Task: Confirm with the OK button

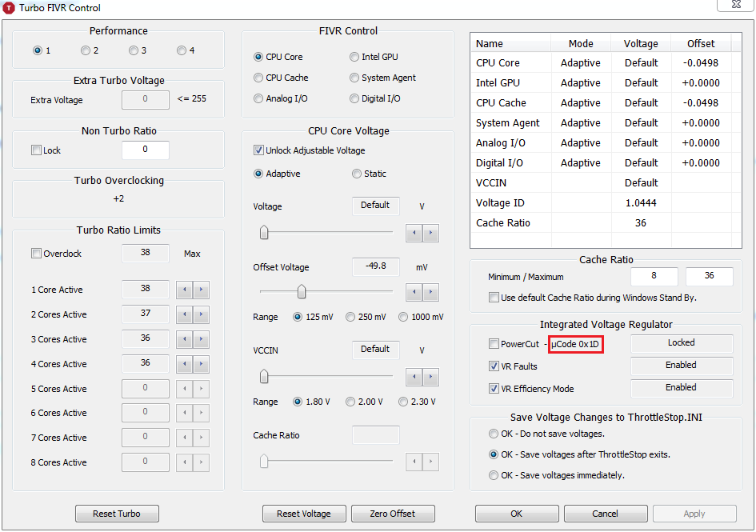Action: click(x=517, y=514)
